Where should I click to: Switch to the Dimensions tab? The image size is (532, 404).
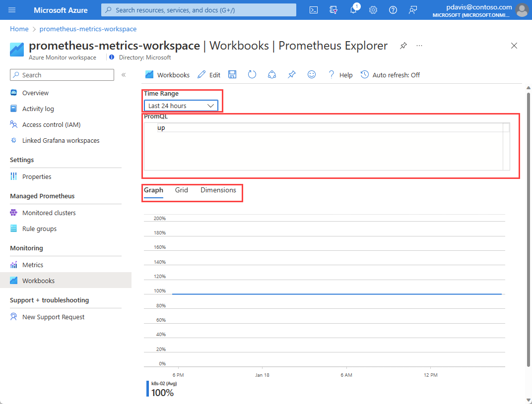218,190
